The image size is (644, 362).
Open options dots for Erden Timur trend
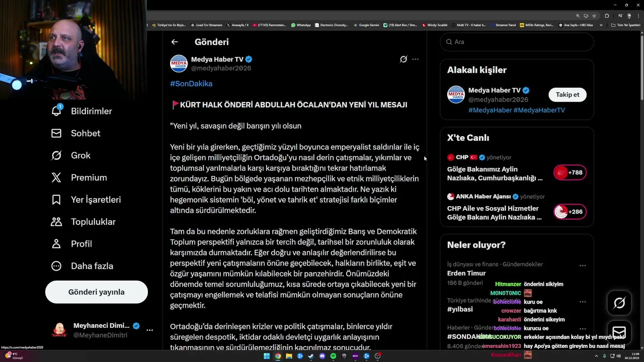coord(583,265)
